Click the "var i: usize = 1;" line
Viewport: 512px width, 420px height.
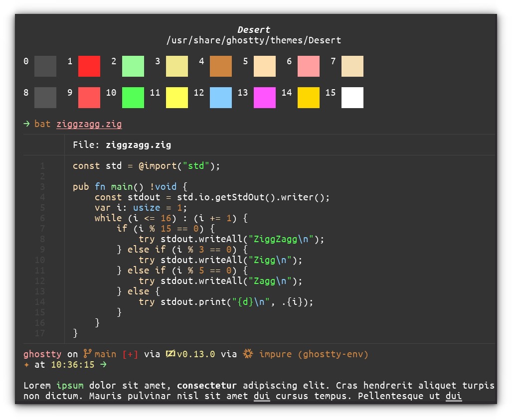[x=141, y=208]
